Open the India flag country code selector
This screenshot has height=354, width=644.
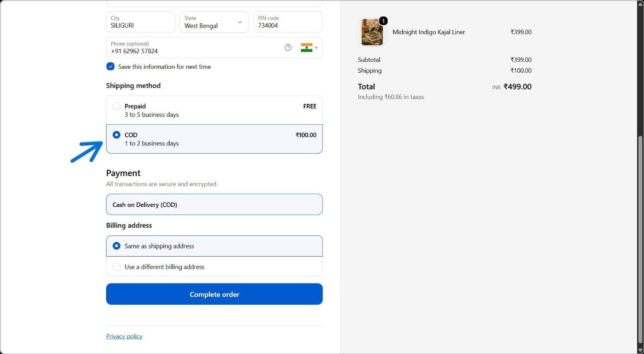tap(309, 48)
